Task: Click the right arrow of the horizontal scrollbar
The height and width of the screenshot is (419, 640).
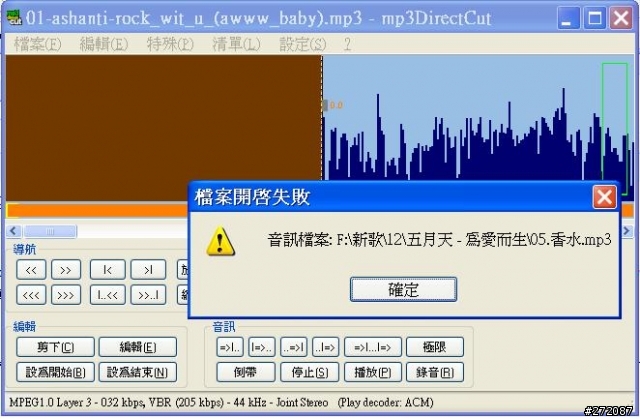Action: [x=627, y=231]
